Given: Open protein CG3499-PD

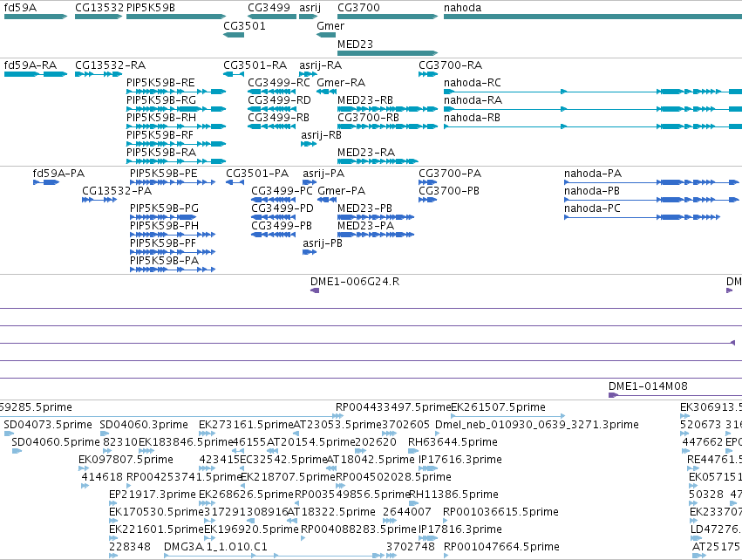Looking at the screenshot, I should [x=283, y=208].
